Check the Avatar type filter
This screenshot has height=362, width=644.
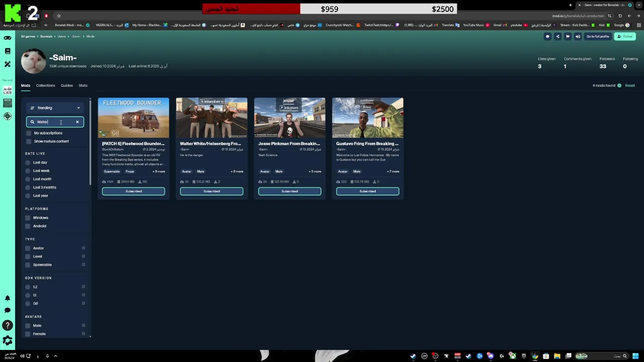coord(28,248)
